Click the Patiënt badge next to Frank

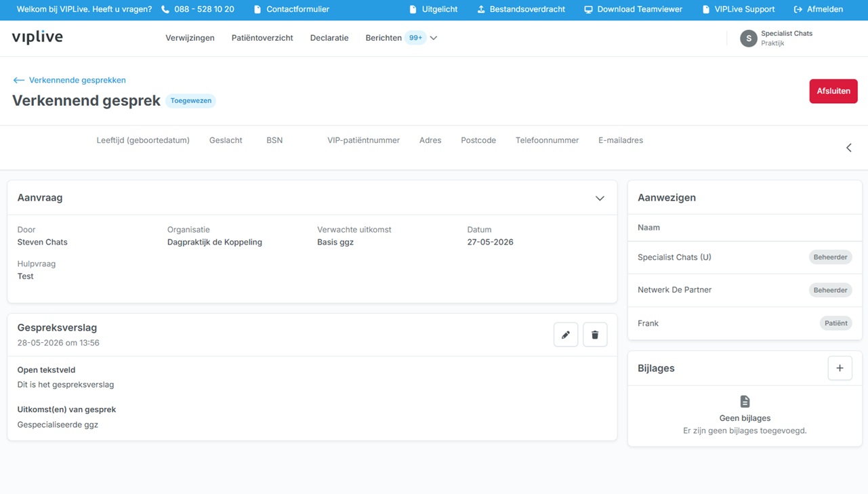pyautogui.click(x=835, y=323)
